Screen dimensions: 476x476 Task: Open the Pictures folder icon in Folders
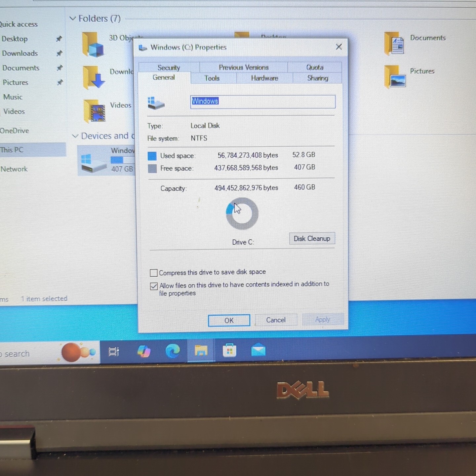[395, 77]
